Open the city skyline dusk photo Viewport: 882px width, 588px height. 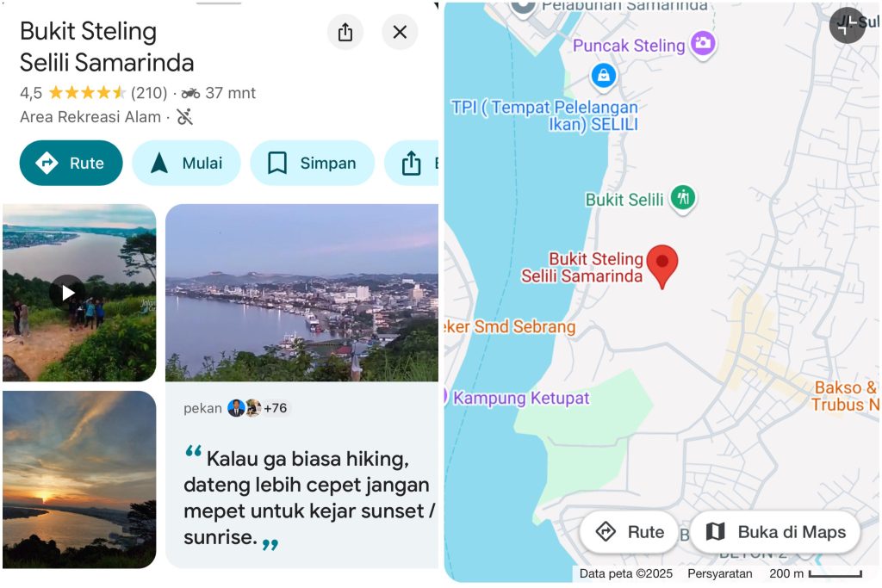point(301,293)
